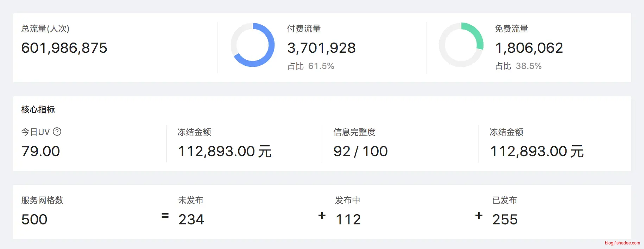Click the 总流量(人次) label
The width and height of the screenshot is (644, 249).
point(45,29)
